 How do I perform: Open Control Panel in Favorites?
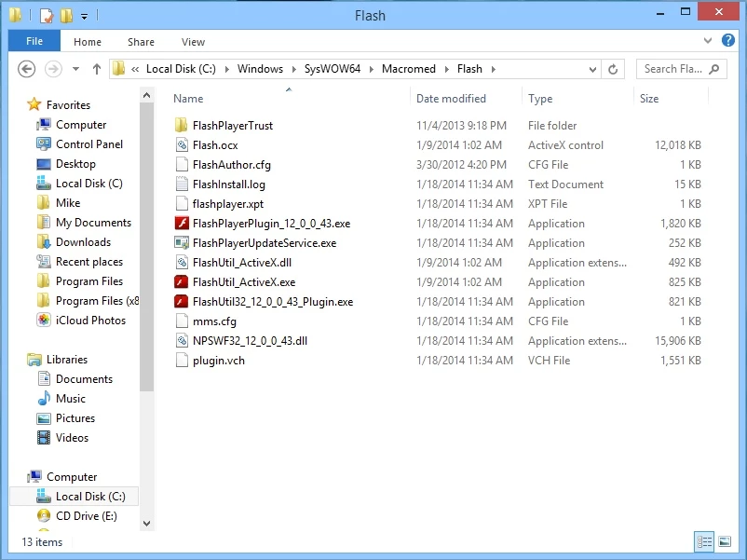[89, 143]
